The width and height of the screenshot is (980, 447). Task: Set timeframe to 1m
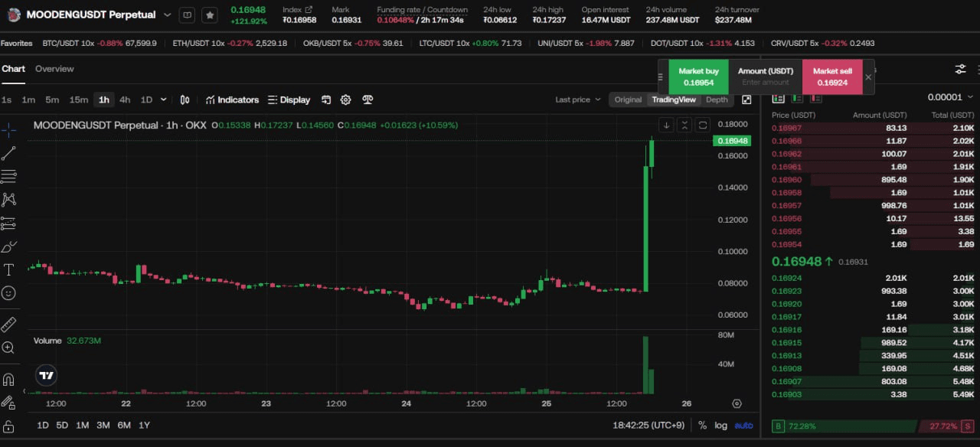(28, 100)
